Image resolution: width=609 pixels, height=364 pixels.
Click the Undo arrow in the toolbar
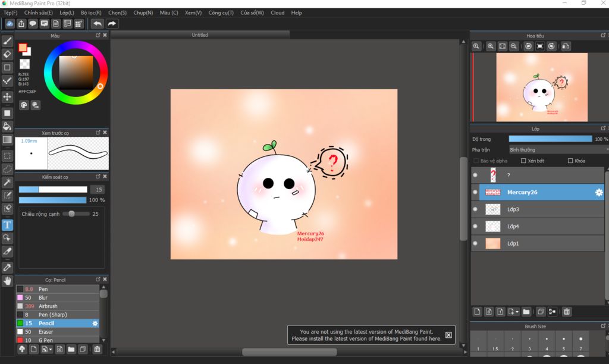[x=98, y=24]
